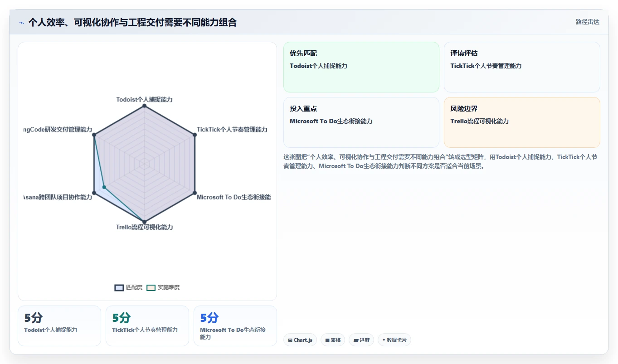Viewport: 618px width, 364px height.
Task: Click the ngCode研发交付管理能力 vertex point
Action: 94,135
